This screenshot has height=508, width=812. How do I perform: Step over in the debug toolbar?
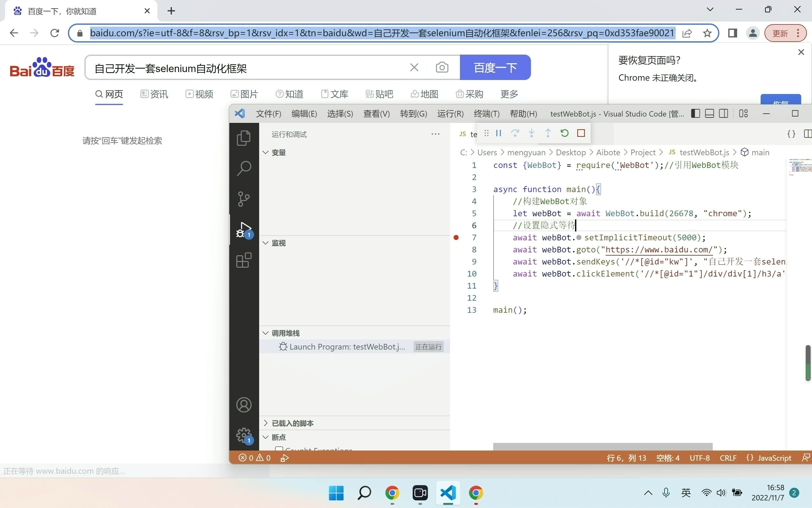[x=515, y=133]
